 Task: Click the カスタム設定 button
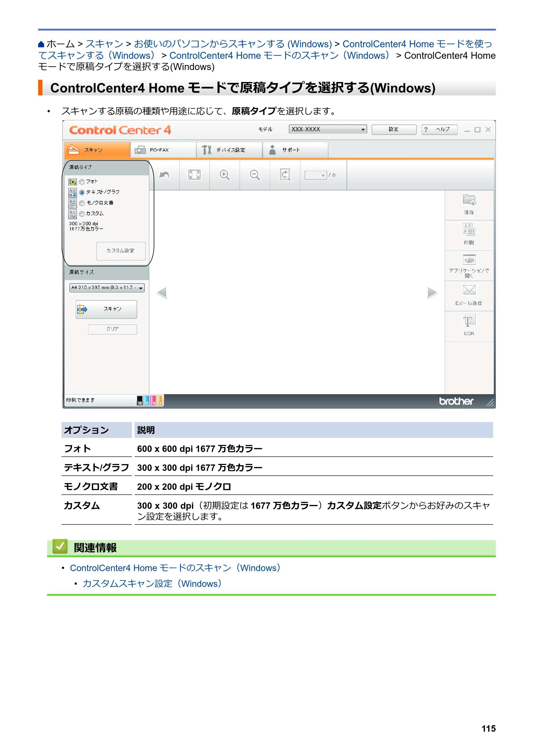click(x=121, y=251)
